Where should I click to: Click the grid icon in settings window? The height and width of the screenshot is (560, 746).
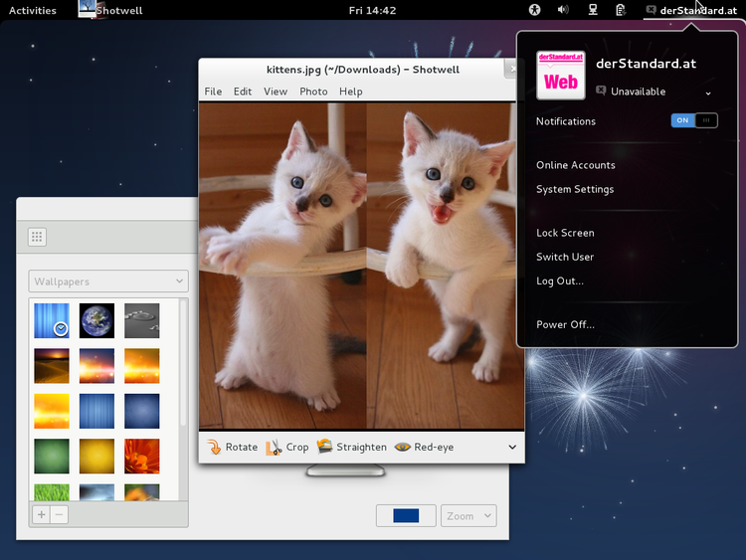click(x=38, y=237)
